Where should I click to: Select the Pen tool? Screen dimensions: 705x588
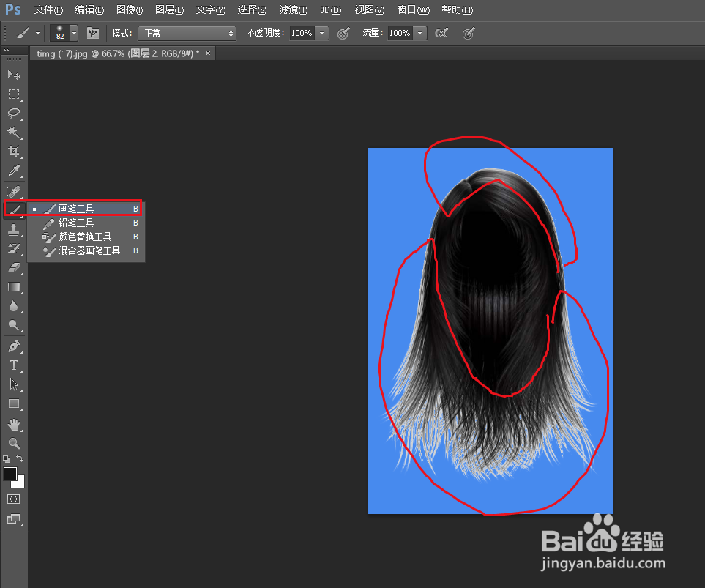(x=13, y=346)
